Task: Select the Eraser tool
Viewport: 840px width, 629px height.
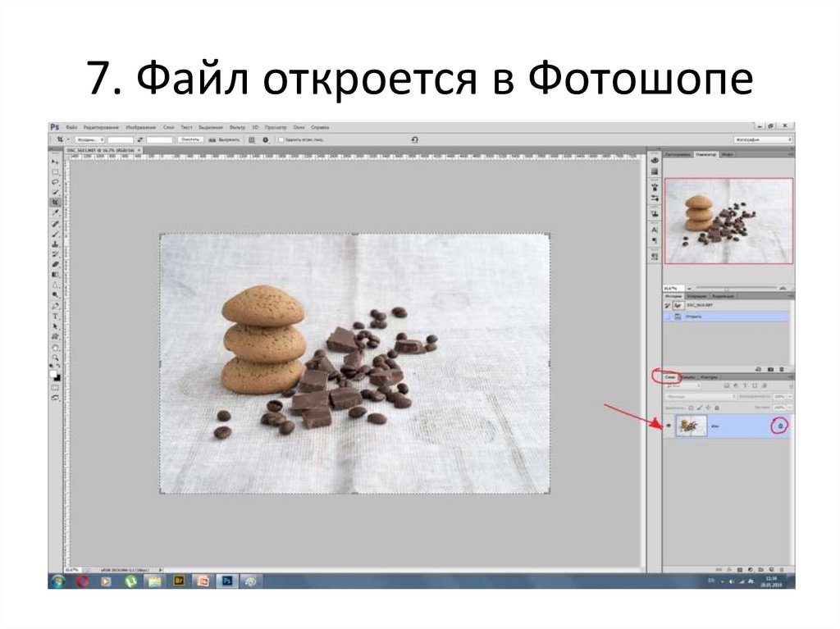Action: click(x=55, y=264)
